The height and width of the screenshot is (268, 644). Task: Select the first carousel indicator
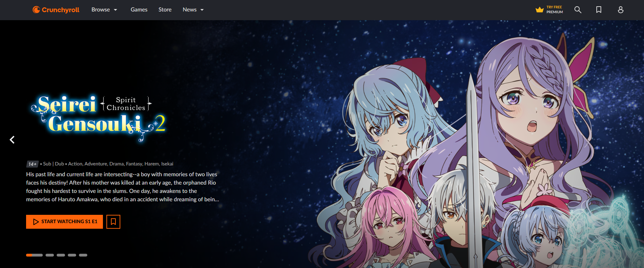pyautogui.click(x=34, y=255)
